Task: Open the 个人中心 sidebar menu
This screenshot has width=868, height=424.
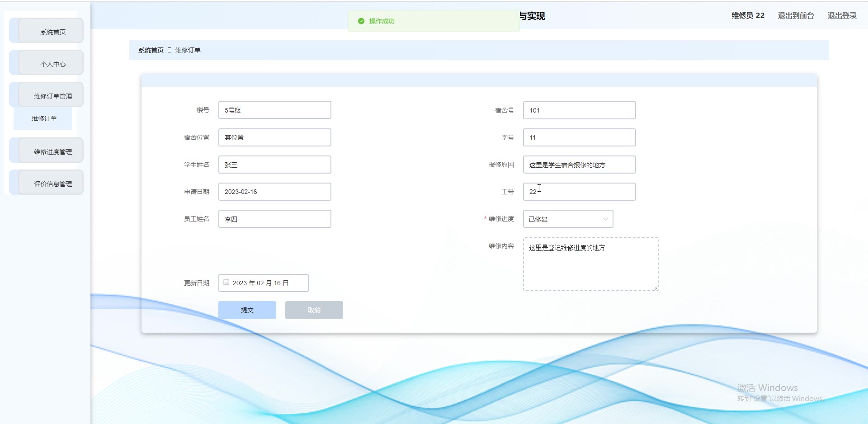Action: 51,63
